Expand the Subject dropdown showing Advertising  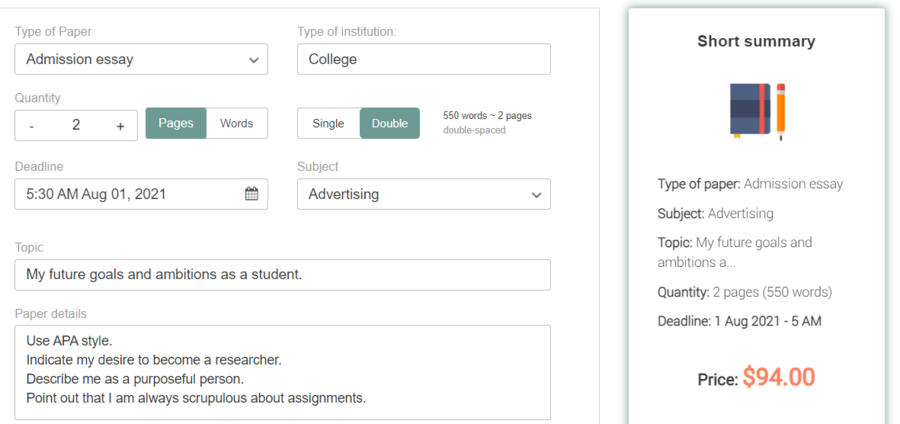(x=424, y=194)
